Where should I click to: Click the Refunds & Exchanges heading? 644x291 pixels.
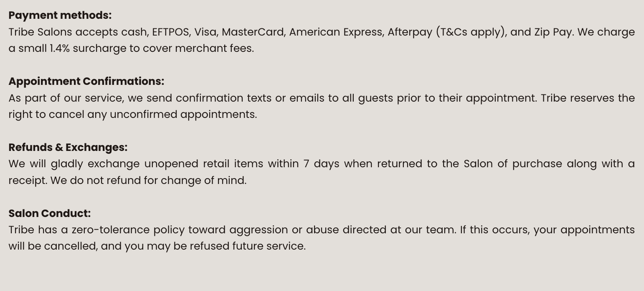pyautogui.click(x=68, y=148)
